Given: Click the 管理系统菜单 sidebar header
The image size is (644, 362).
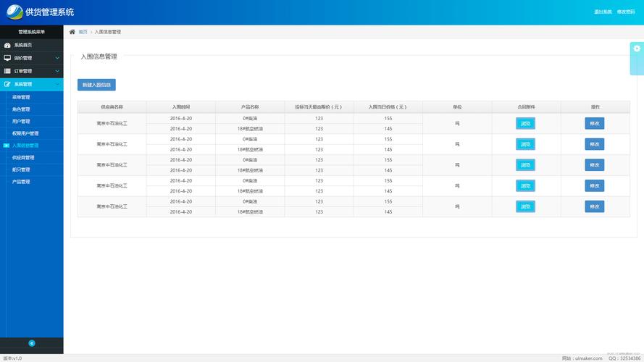Looking at the screenshot, I should (32, 32).
